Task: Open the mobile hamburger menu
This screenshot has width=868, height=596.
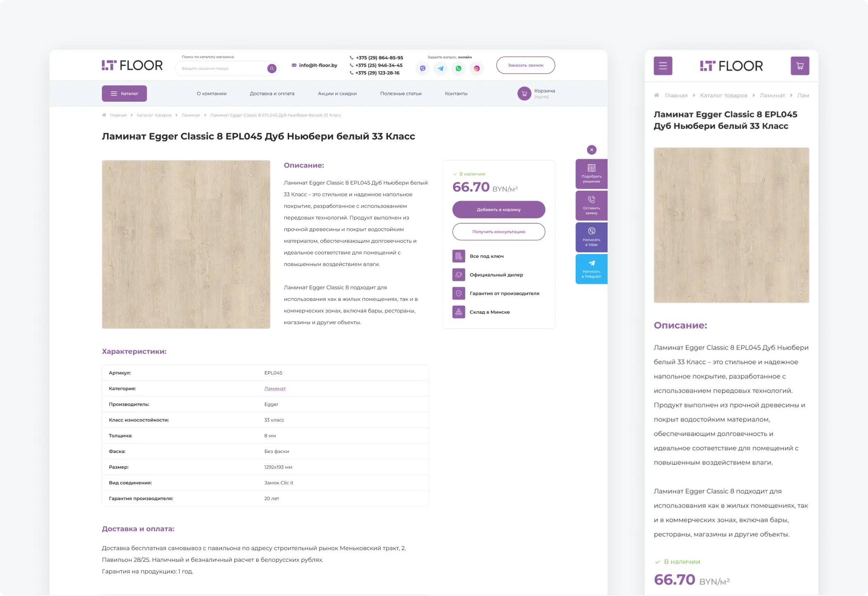Action: click(663, 66)
